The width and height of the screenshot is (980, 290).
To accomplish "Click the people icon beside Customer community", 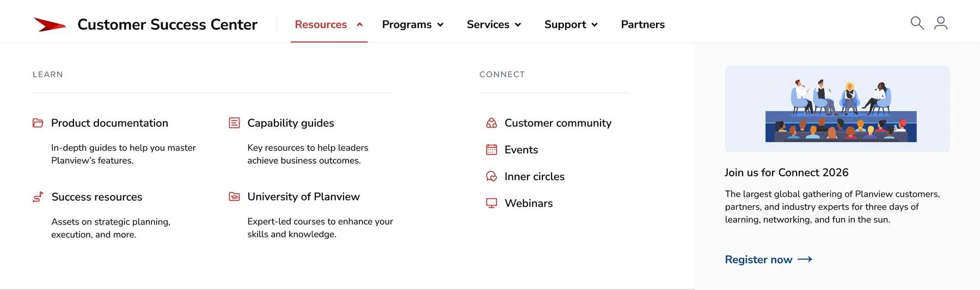I will click(x=492, y=123).
